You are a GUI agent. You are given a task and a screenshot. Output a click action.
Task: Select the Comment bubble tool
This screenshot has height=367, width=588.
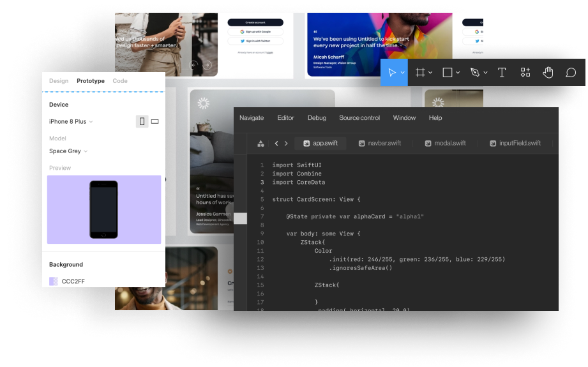coord(571,73)
